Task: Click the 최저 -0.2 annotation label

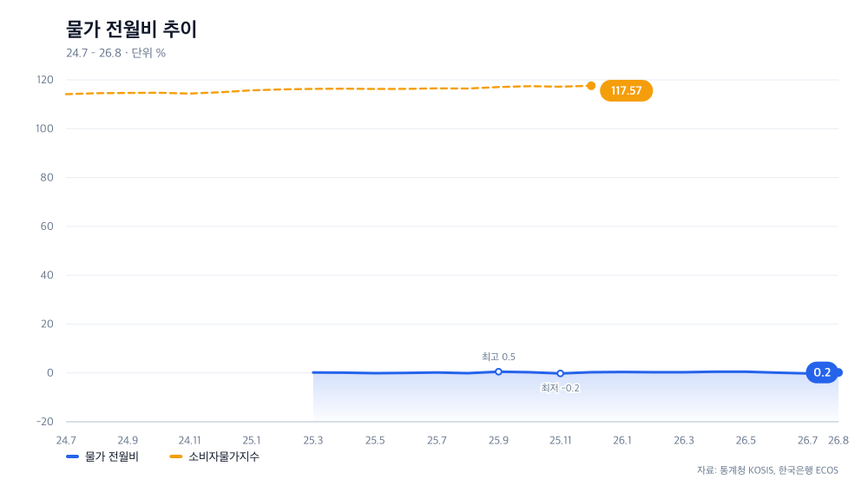Action: tap(560, 388)
